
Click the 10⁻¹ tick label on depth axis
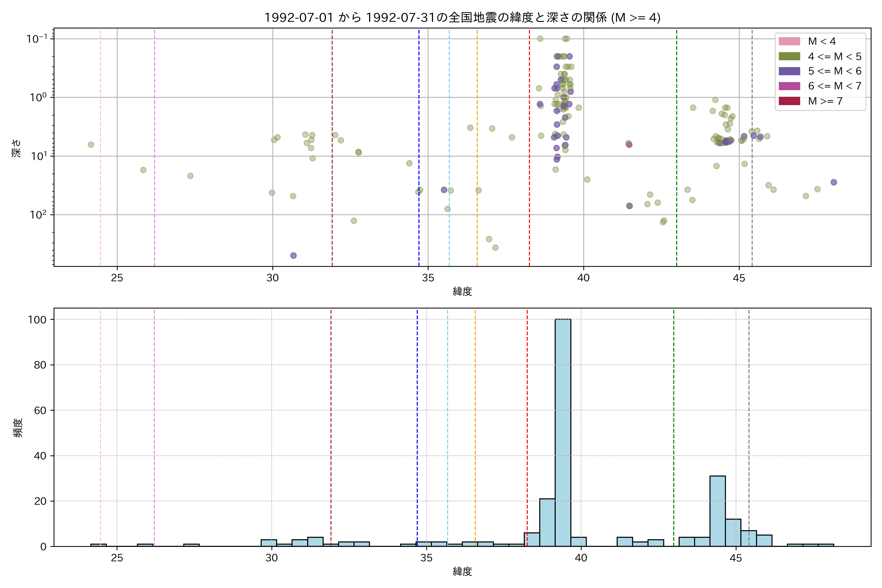[37, 39]
